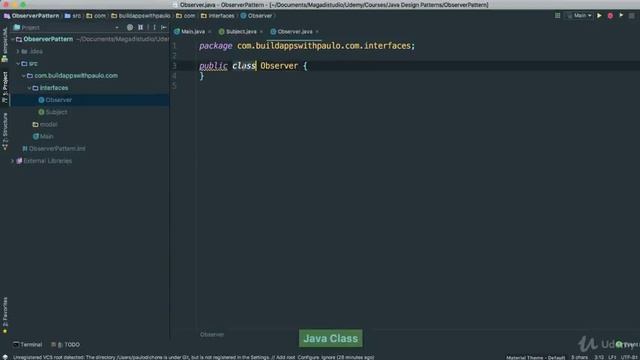640x360 pixels.
Task: Open the project structure grid icon
Action: click(558, 16)
